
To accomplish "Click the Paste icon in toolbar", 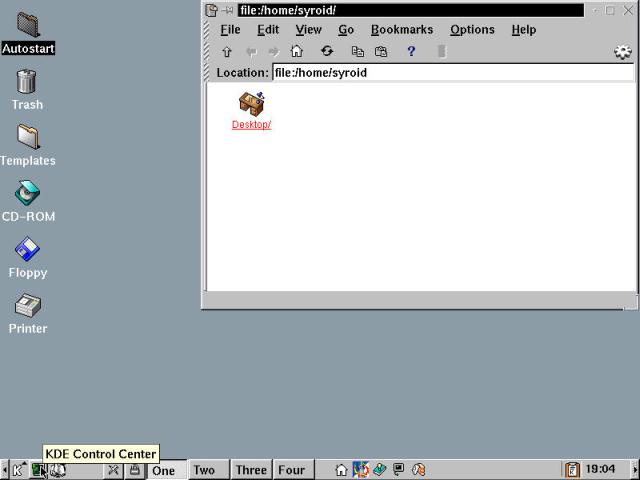I will coord(381,52).
